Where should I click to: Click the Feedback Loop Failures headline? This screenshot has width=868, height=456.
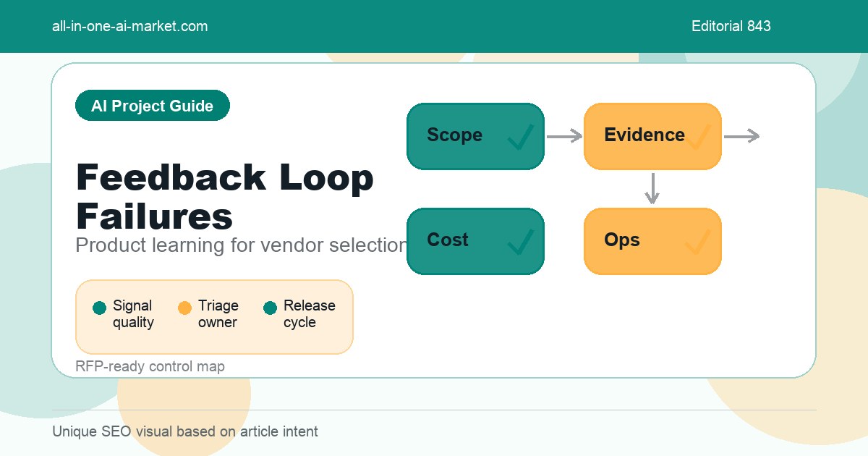225,197
